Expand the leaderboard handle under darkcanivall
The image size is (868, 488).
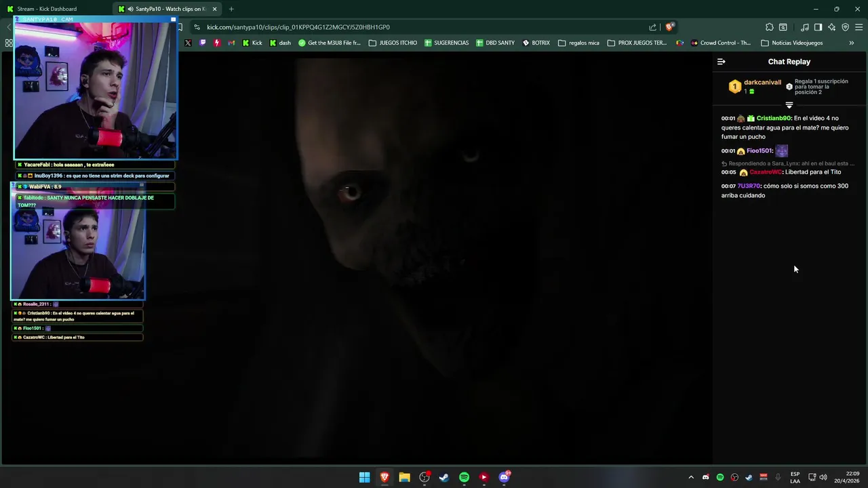pos(789,105)
